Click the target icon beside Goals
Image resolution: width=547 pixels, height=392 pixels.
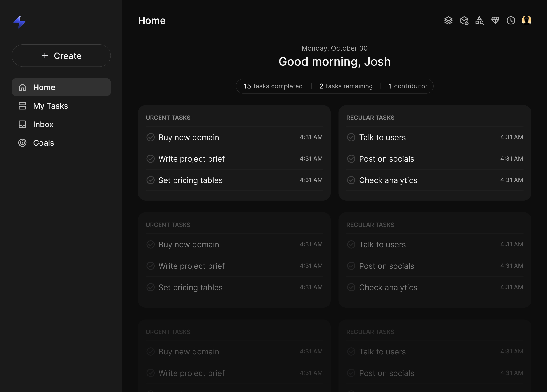click(22, 143)
